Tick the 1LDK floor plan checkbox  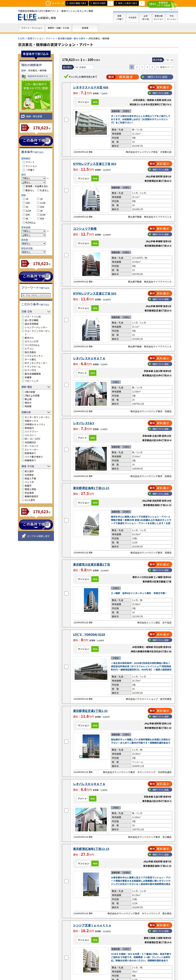tap(38, 203)
